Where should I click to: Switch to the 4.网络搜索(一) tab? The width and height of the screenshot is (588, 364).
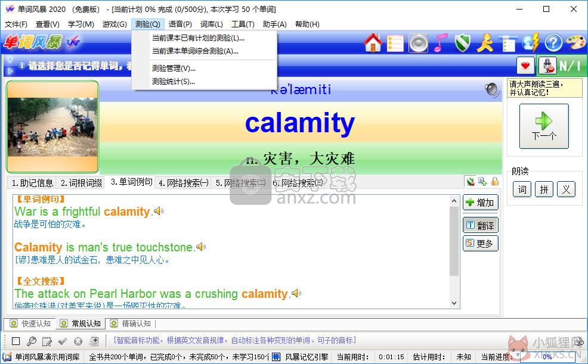pos(184,183)
